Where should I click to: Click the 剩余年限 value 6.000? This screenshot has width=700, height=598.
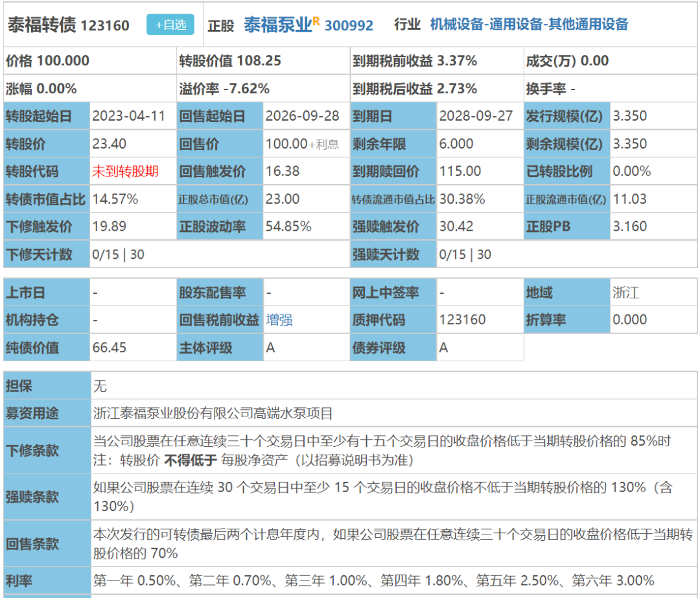(x=456, y=144)
